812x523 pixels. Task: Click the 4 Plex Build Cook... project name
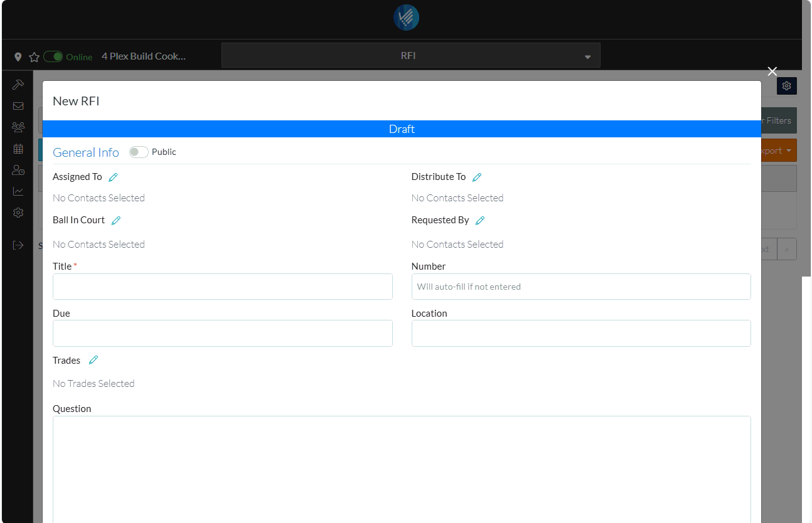[144, 56]
